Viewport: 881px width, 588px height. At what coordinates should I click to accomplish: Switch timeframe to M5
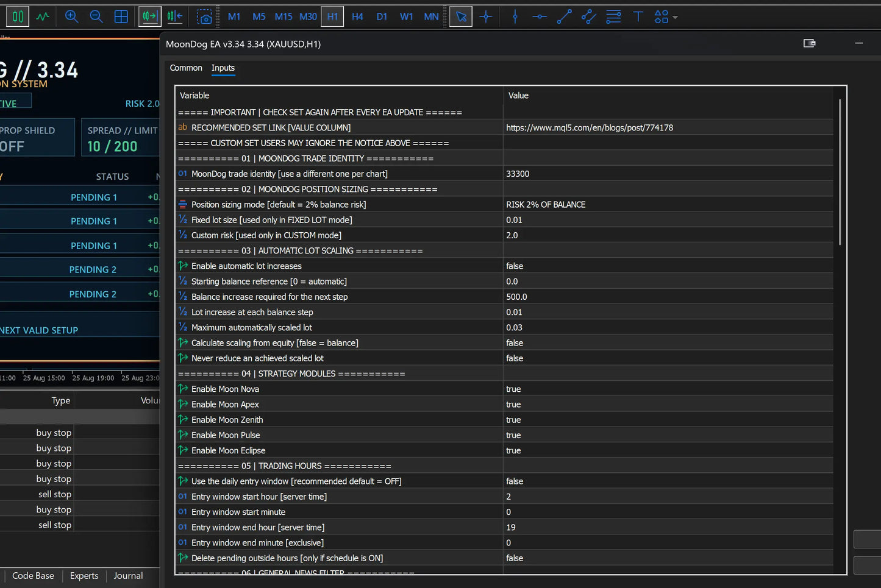pyautogui.click(x=259, y=16)
